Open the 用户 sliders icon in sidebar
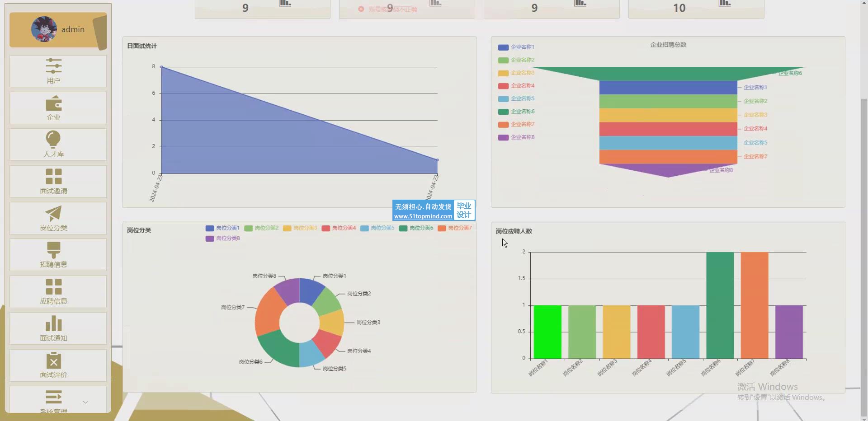Screen dimensions: 868x421 [x=53, y=66]
